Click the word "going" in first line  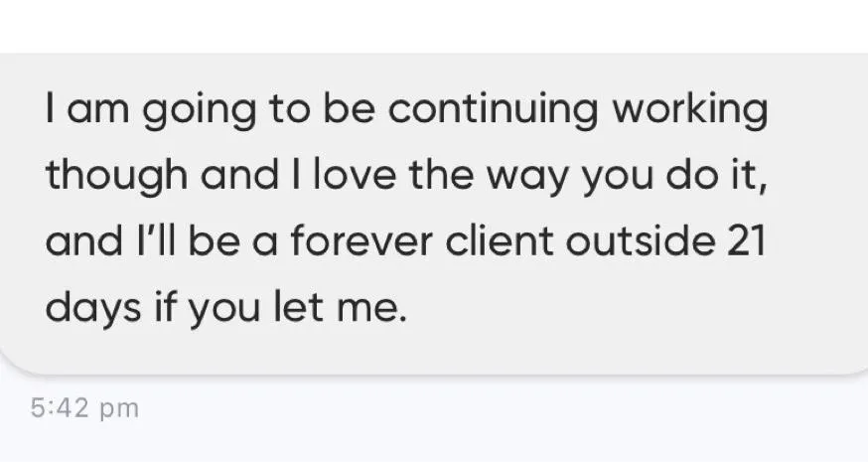point(199,110)
